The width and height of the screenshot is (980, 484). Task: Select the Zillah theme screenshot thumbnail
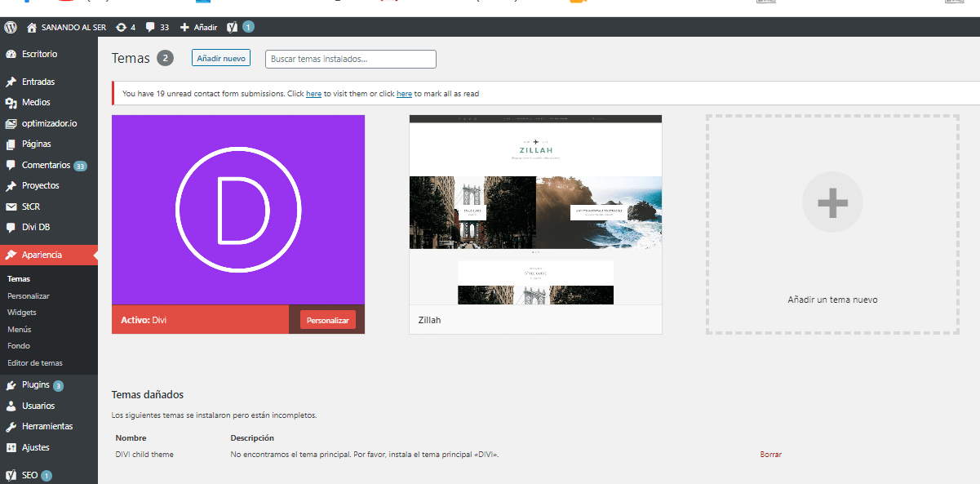pyautogui.click(x=535, y=210)
